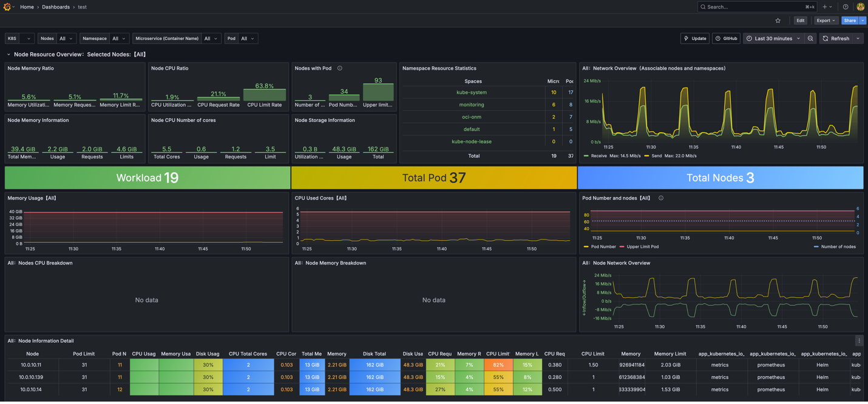
Task: Click Dashboards in the breadcrumb
Action: tap(55, 7)
